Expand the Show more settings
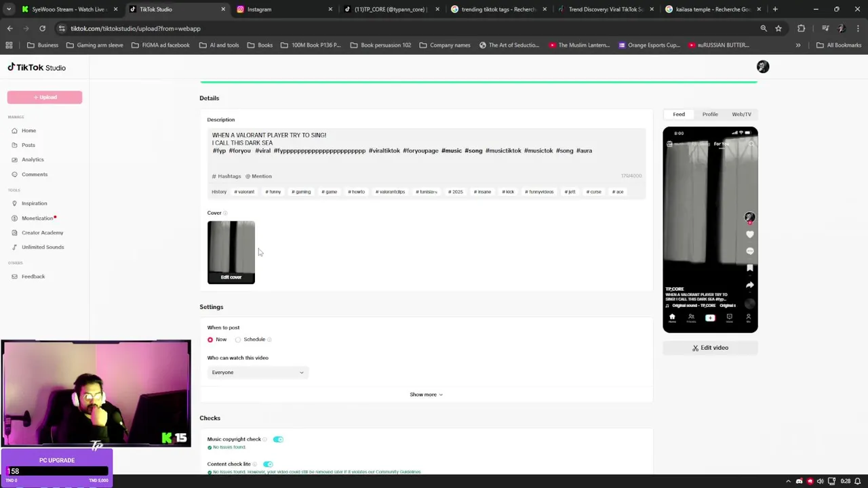Viewport: 868px width, 488px height. pyautogui.click(x=426, y=394)
